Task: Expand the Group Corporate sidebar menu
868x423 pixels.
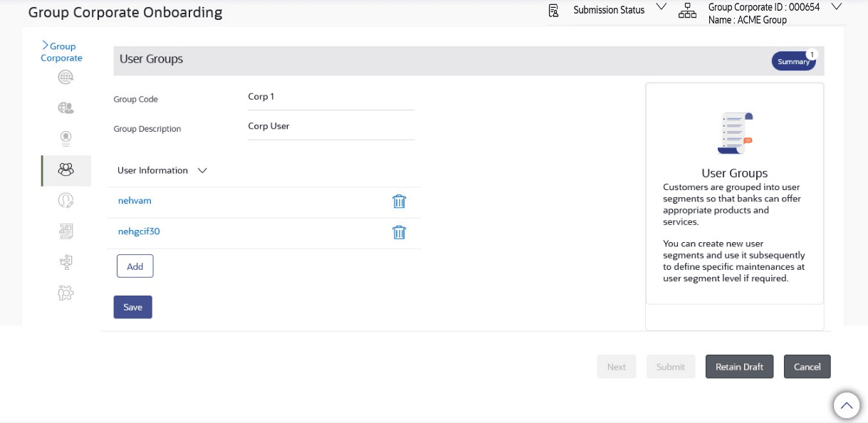Action: 61,52
